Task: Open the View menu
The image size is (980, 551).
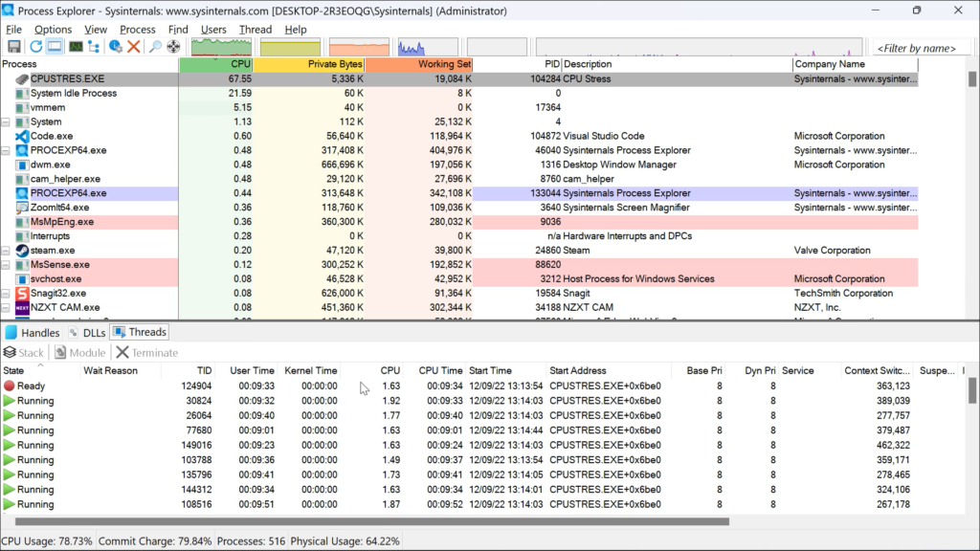Action: [x=96, y=30]
